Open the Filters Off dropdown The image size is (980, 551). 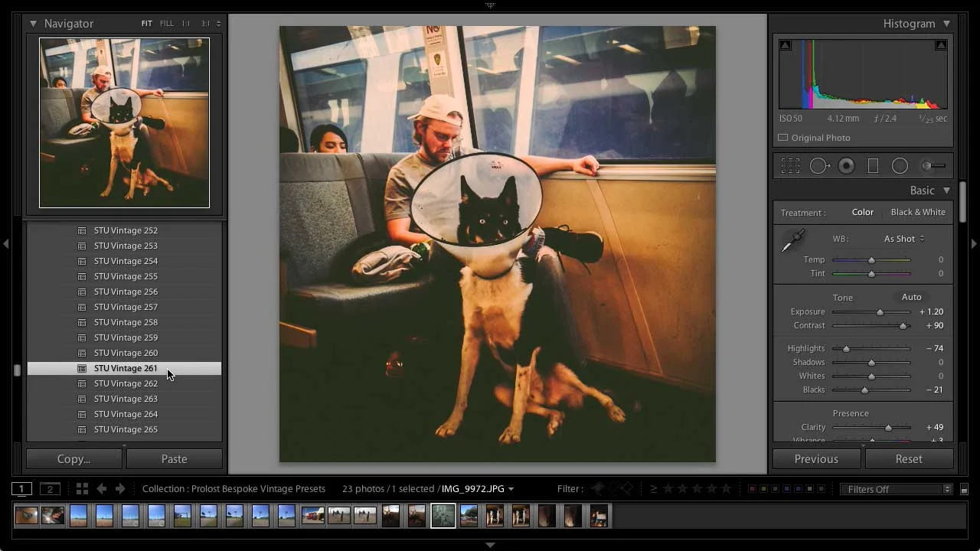pyautogui.click(x=896, y=488)
